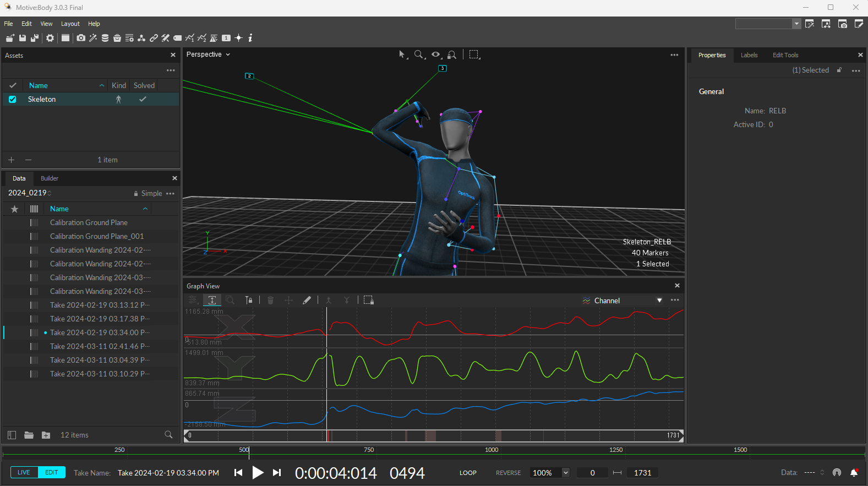Screen dimensions: 868x486
Task: Click the add folder icon in Data pane
Action: (46, 435)
